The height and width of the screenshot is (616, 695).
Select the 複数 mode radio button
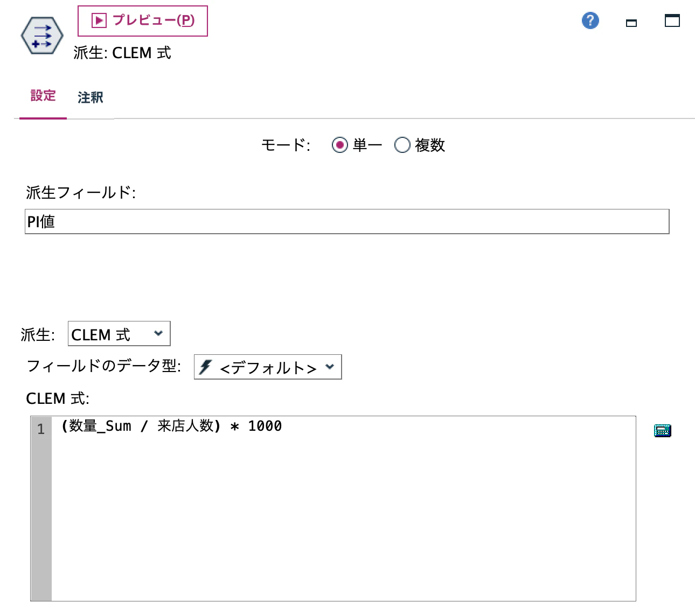(x=402, y=145)
